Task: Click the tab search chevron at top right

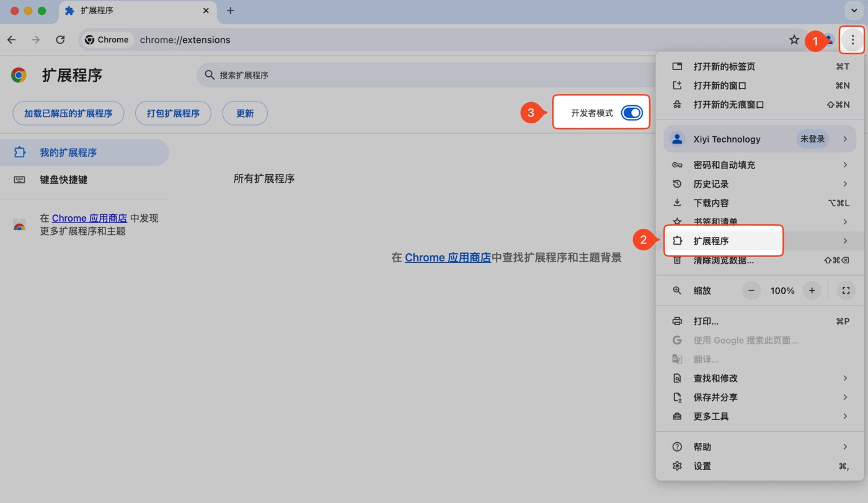Action: coord(854,11)
